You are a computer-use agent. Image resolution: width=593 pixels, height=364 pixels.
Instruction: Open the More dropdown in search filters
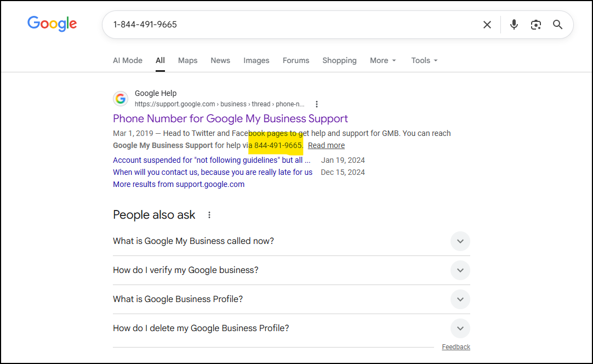pos(383,60)
